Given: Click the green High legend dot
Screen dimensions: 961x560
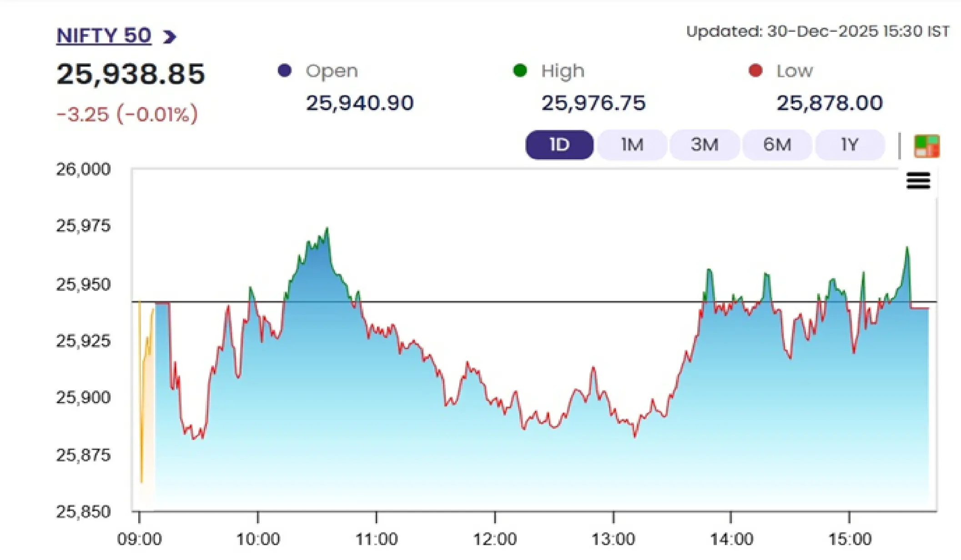Looking at the screenshot, I should [x=520, y=70].
